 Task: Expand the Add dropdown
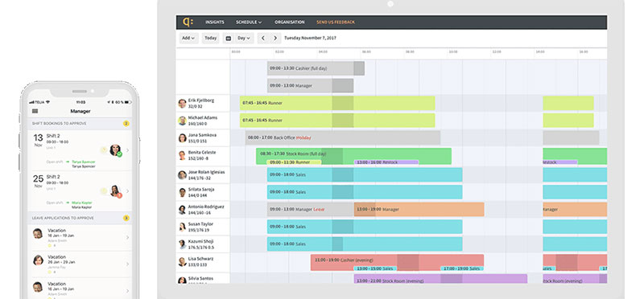(189, 38)
